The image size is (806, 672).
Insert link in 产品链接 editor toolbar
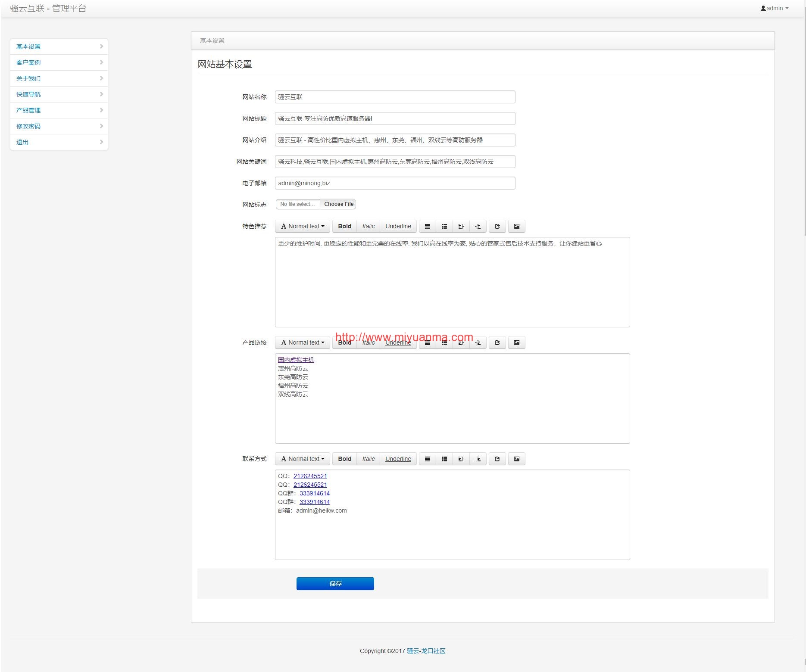tap(497, 342)
